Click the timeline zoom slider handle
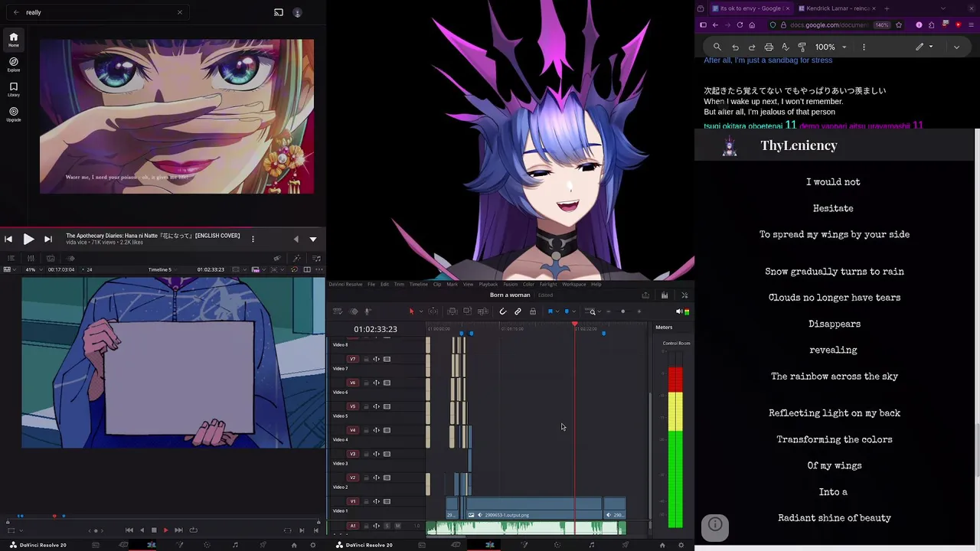 622,311
